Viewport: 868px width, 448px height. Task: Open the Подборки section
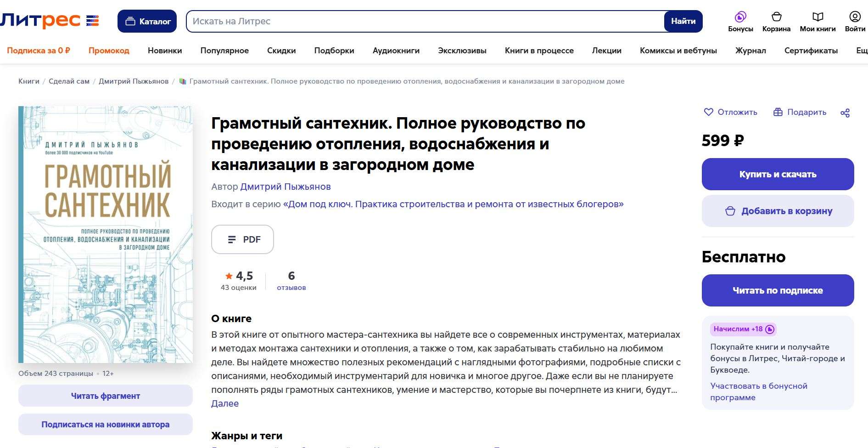pyautogui.click(x=334, y=51)
